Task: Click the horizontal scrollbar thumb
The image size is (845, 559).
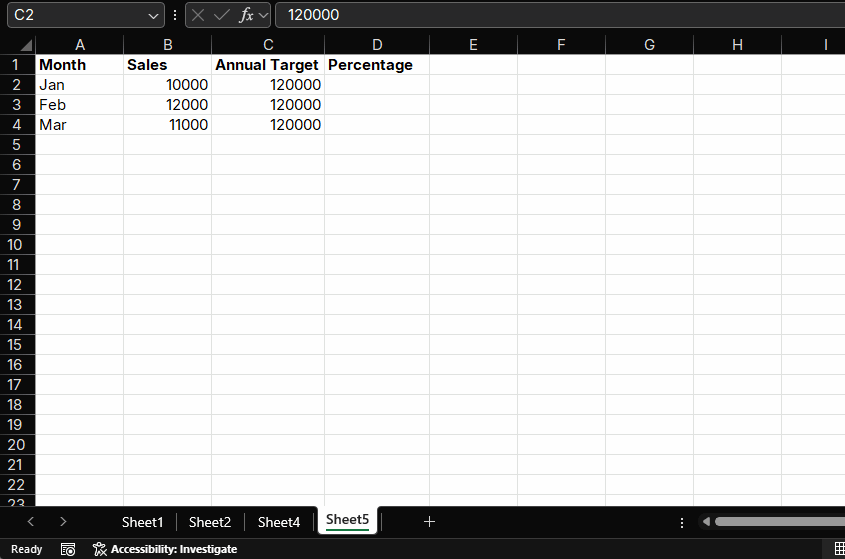Action: click(x=780, y=521)
